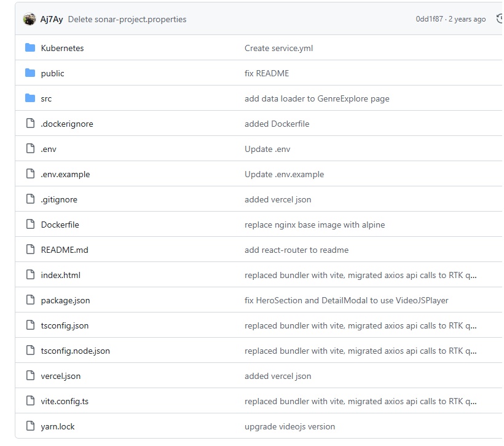Image resolution: width=504 pixels, height=446 pixels.
Task: Open 'replace nginx base image with alpine' commit
Action: pos(314,225)
